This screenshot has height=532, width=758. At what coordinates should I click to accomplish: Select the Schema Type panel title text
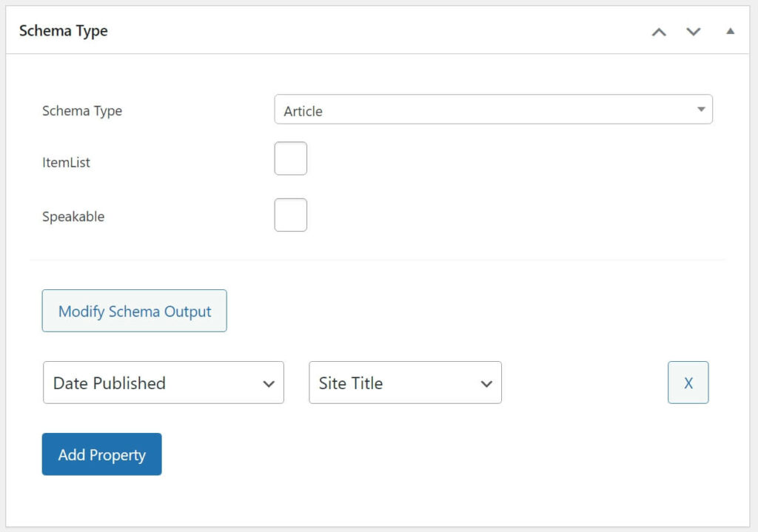[x=64, y=30]
